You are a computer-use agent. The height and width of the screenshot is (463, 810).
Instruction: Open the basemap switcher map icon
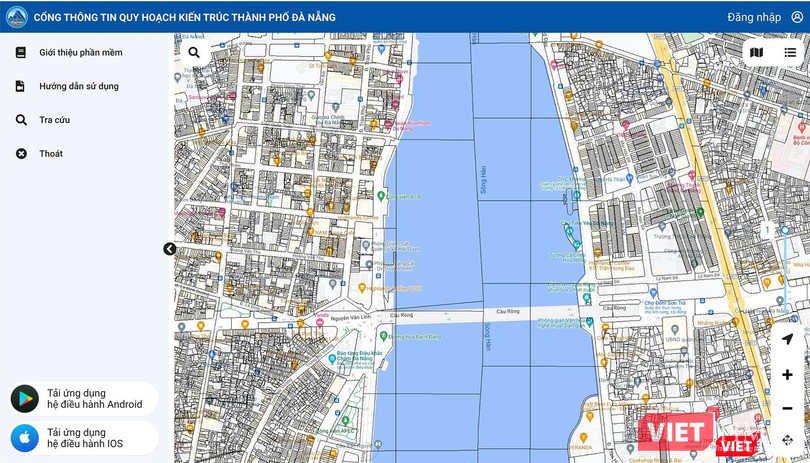[756, 52]
